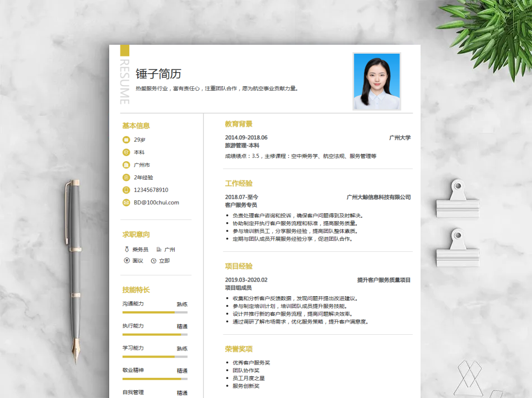Image resolution: width=532 pixels, height=398 pixels.
Task: Click the GPA line 成绩绩点：3.5
Action: click(301, 156)
